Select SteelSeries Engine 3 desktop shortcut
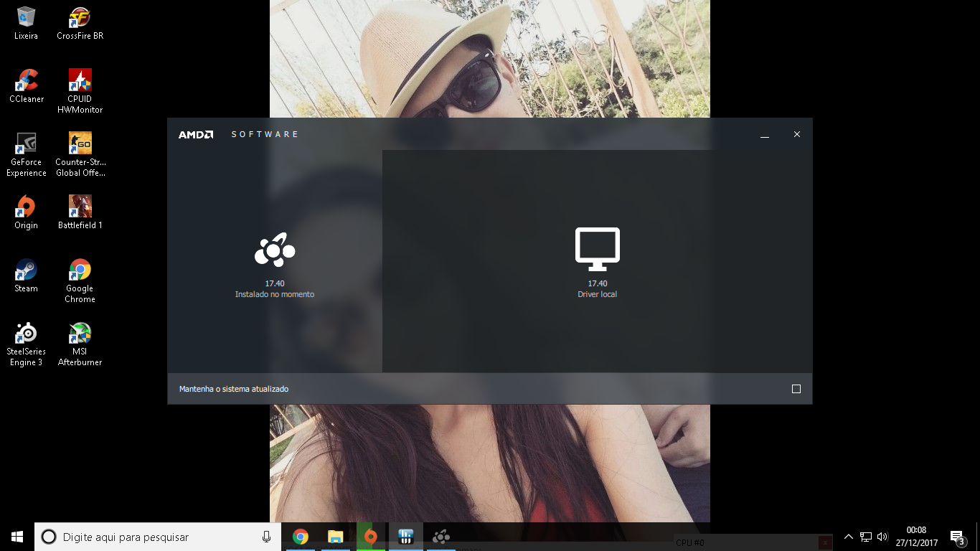The image size is (980, 551). pos(27,344)
